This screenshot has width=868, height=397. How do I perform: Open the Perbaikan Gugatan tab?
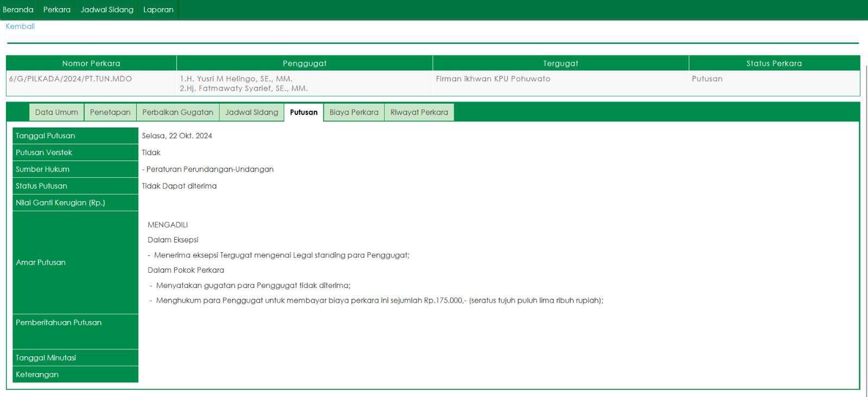178,112
